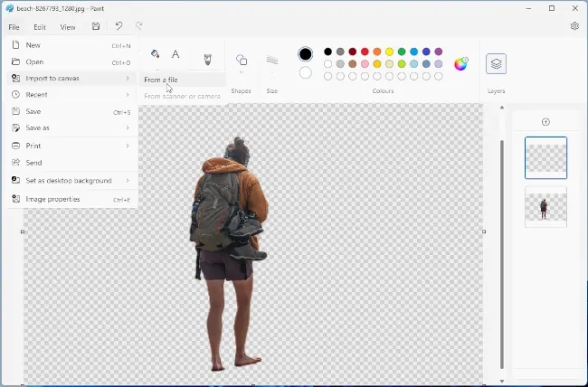Pick the pink colour swatch
Screen dimensions: 588x387
(365, 64)
